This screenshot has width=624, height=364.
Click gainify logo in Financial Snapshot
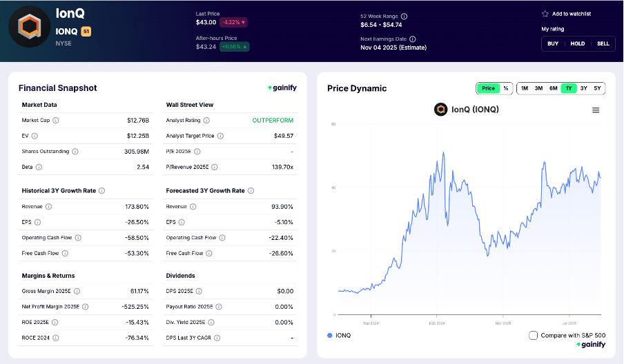[x=282, y=88]
